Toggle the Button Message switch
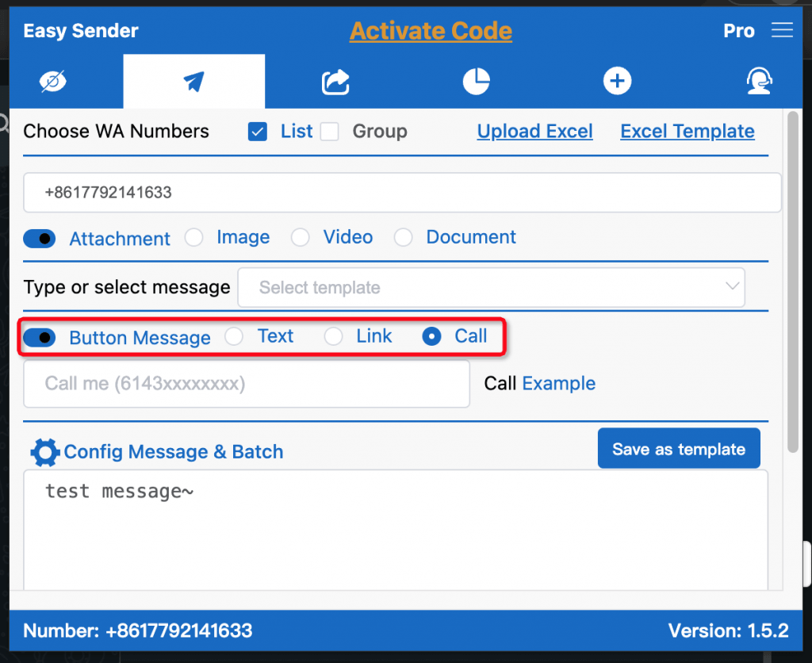This screenshot has height=663, width=812. coord(39,337)
